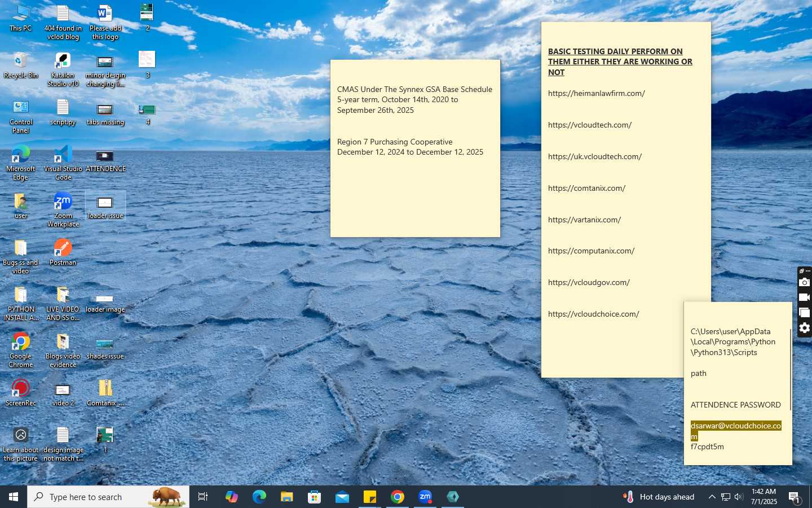This screenshot has width=812, height=508.
Task: Select the 'user' folder icon
Action: 21,206
